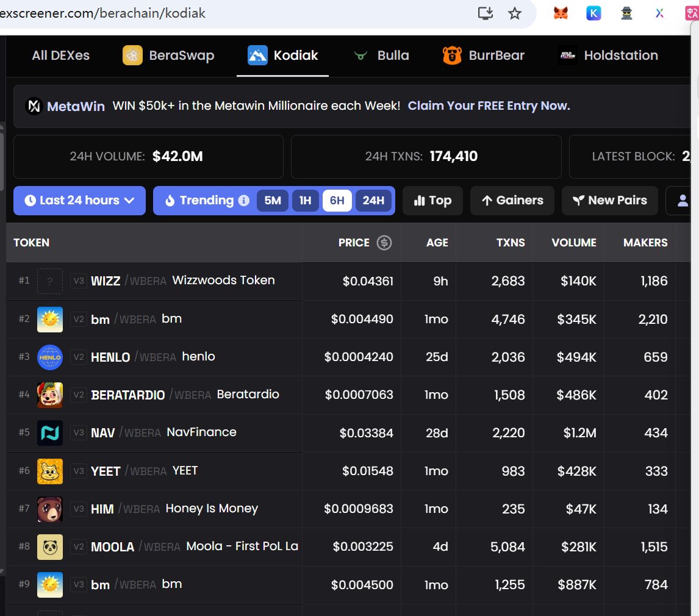Click the user profile icon button
699x616 pixels.
click(x=683, y=201)
